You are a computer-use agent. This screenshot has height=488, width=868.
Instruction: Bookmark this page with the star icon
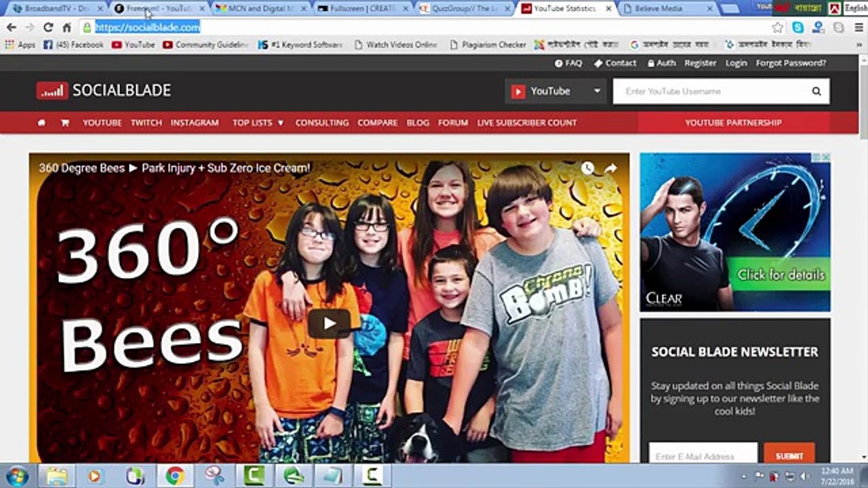[778, 28]
